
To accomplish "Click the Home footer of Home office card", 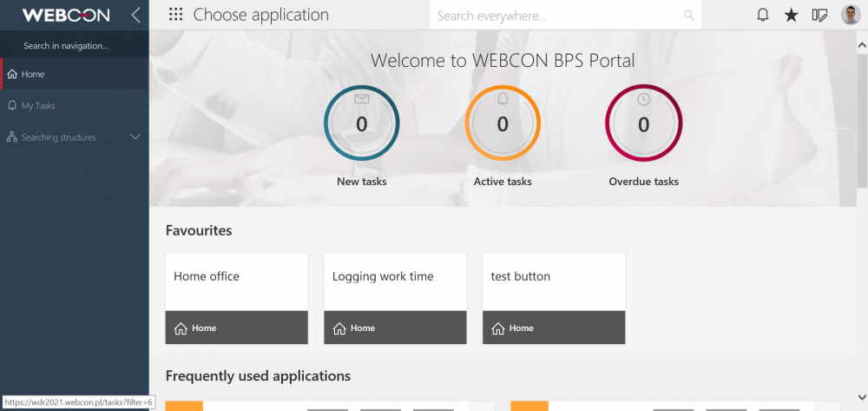I will (x=236, y=328).
